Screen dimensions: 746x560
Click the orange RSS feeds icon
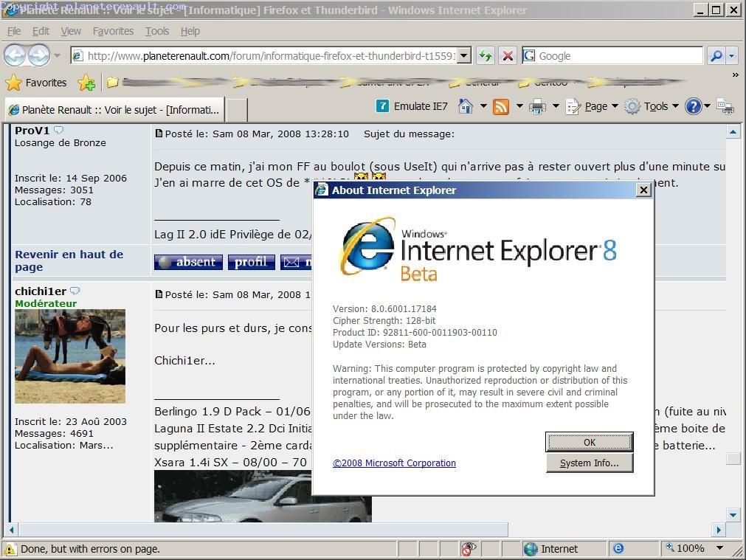[x=501, y=106]
